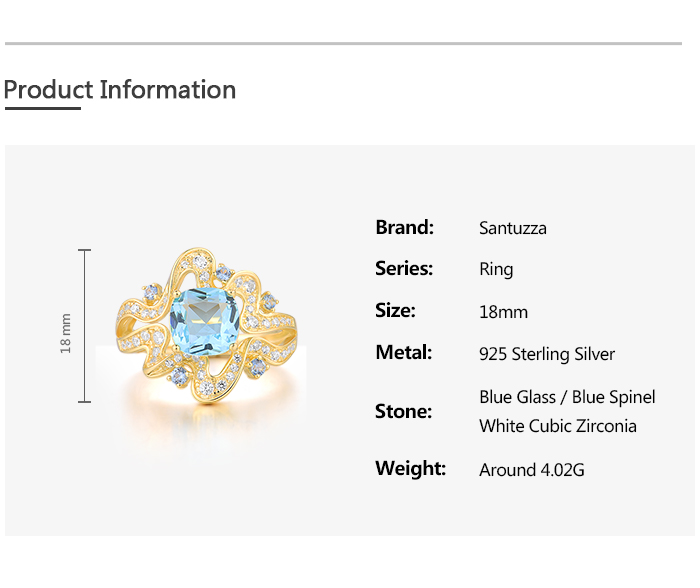Select the Metal: label
The width and height of the screenshot is (700, 588).
tap(404, 352)
